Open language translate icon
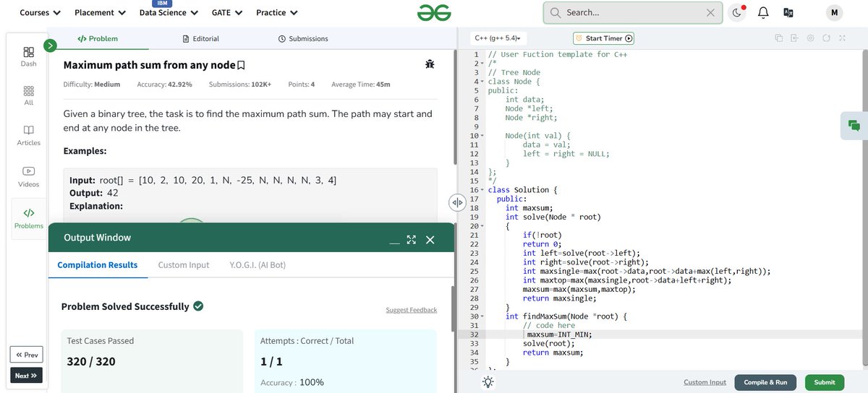 point(788,12)
